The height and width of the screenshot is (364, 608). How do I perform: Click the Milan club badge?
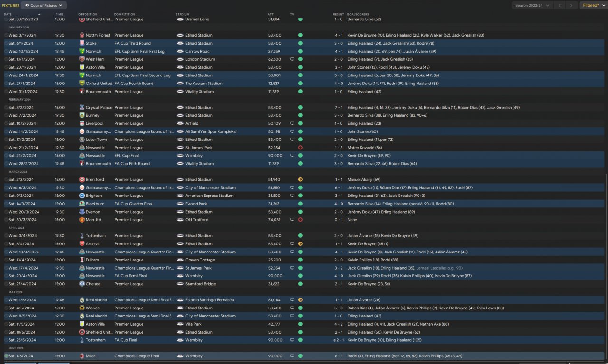pyautogui.click(x=82, y=356)
